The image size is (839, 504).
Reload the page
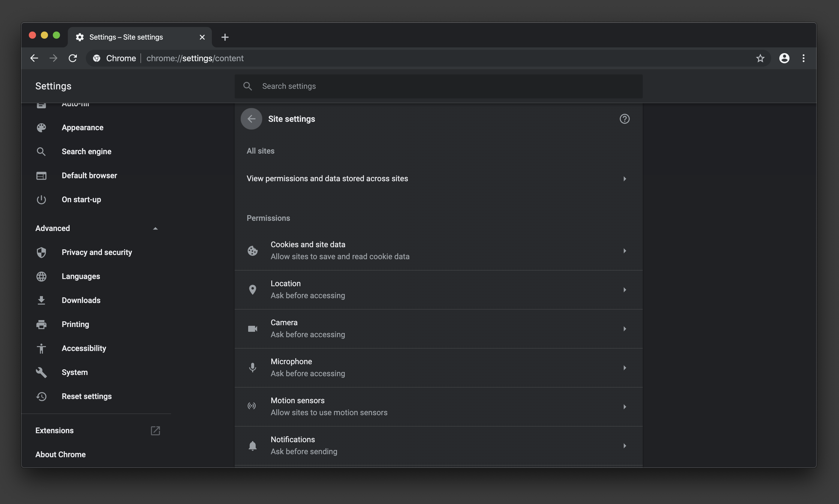click(73, 58)
